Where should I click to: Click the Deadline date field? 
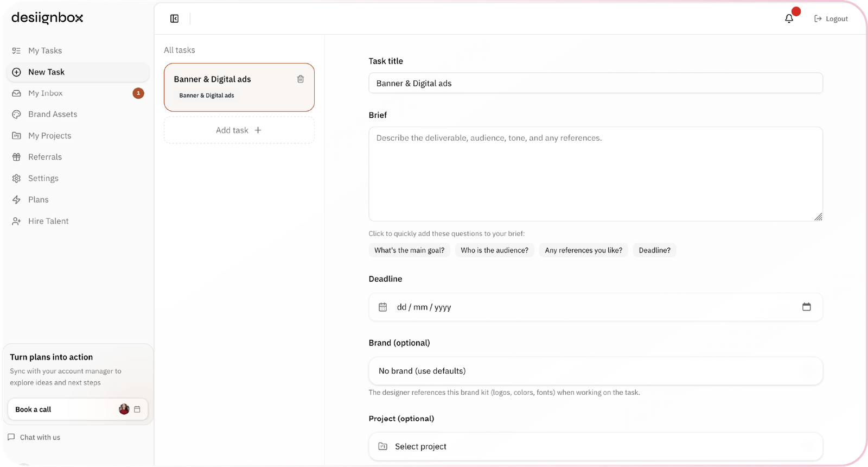596,307
